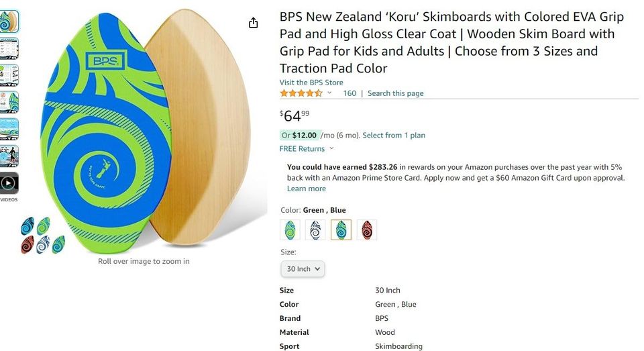Select the first color swatch in the row
Image resolution: width=644 pixels, height=351 pixels.
(290, 230)
